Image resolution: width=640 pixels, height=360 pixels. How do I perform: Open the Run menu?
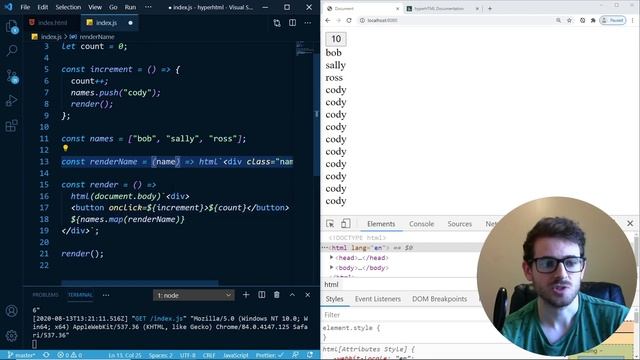point(130,7)
